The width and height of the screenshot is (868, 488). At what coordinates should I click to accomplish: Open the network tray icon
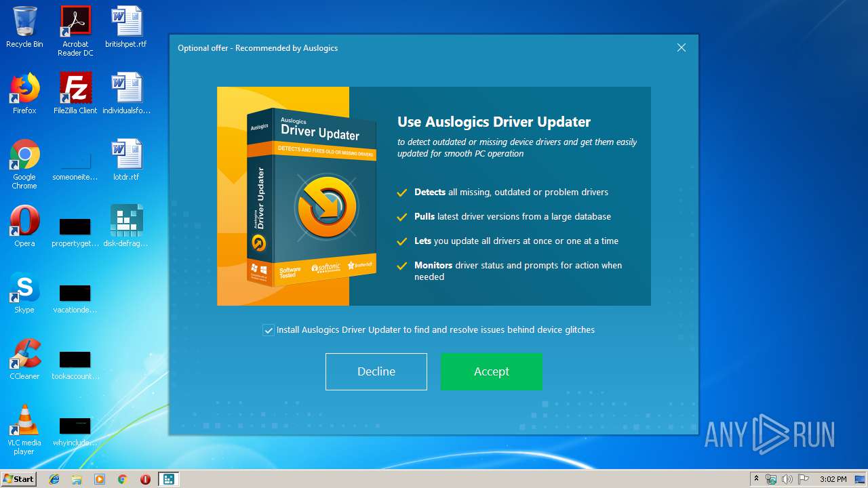point(771,479)
